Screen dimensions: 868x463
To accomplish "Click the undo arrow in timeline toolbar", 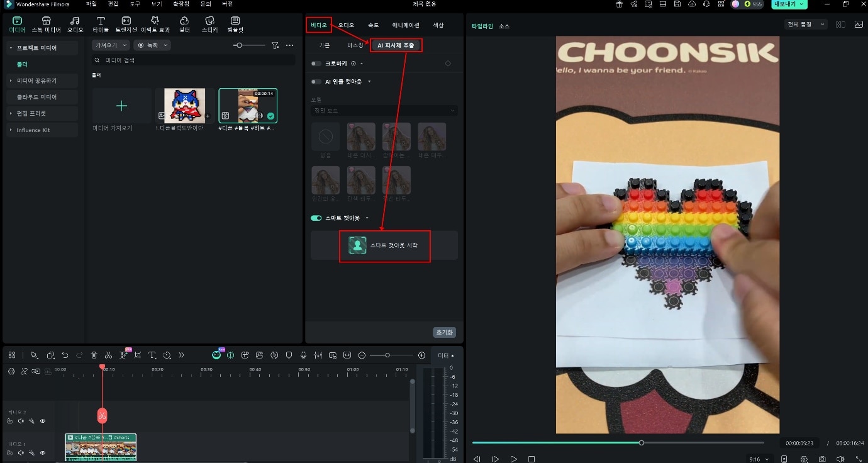I will pos(65,355).
